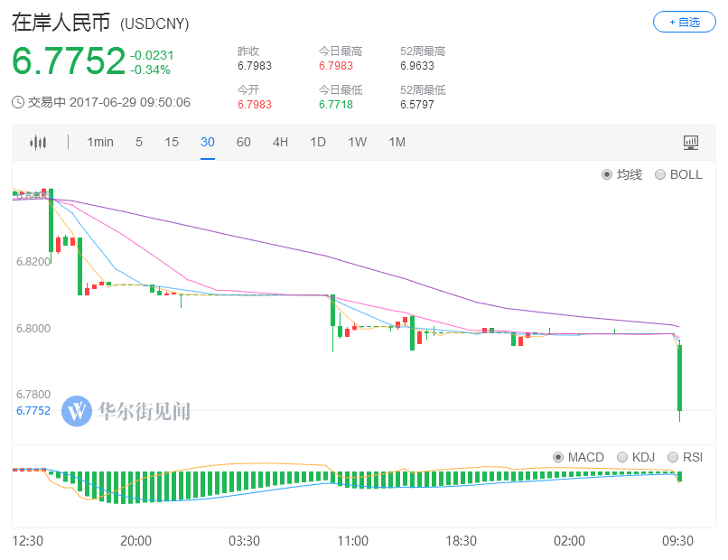728x560 pixels.
Task: Select the 15-minute interval
Action: coord(171,142)
